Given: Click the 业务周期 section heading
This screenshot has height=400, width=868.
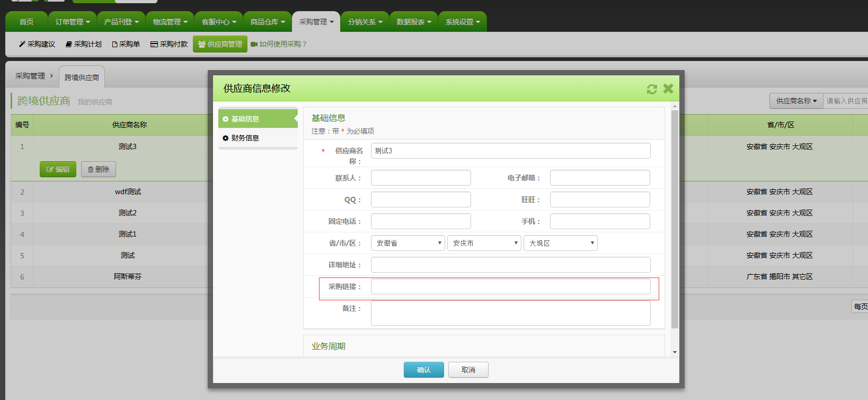Looking at the screenshot, I should pos(329,346).
